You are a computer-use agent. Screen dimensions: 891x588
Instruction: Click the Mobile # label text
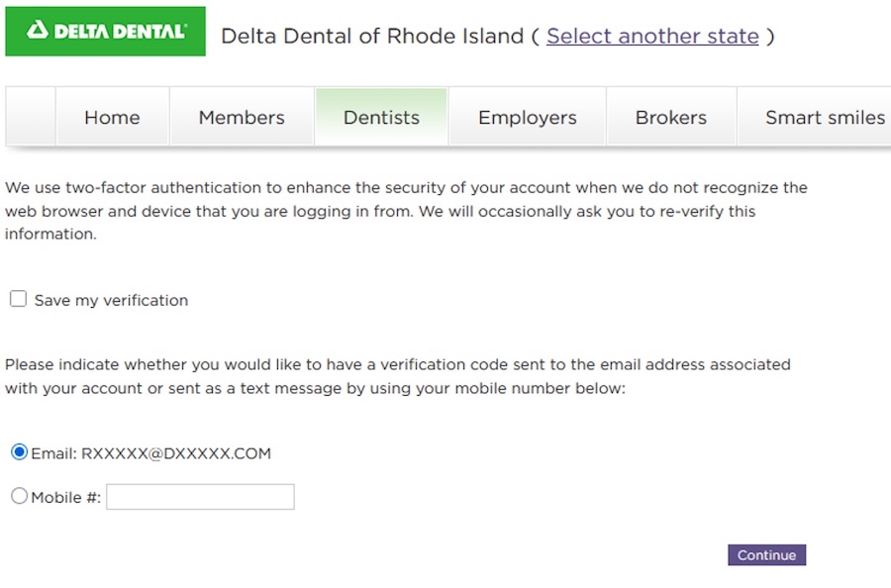coord(66,497)
